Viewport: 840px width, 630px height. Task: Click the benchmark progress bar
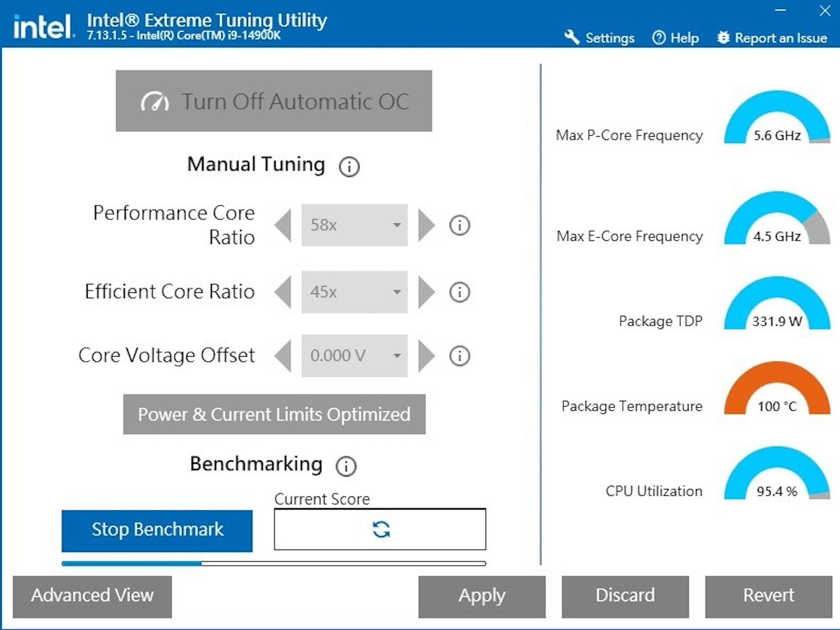coord(273,563)
